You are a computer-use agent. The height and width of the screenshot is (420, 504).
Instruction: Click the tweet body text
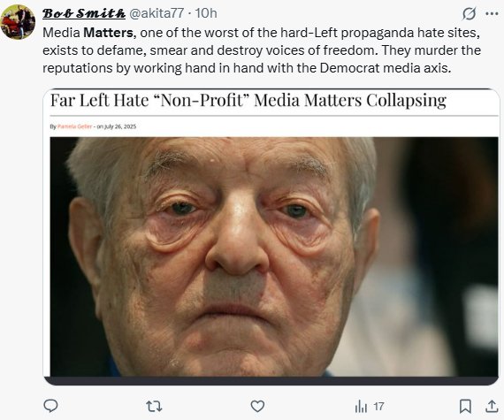(x=262, y=50)
